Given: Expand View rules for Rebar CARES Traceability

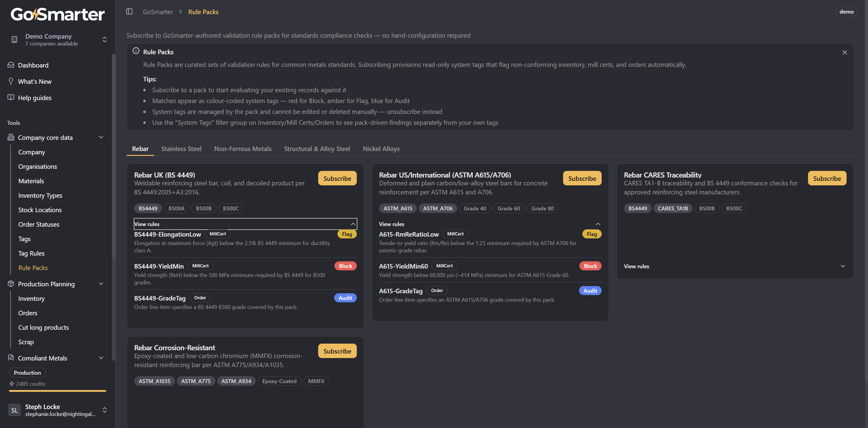Looking at the screenshot, I should (735, 266).
